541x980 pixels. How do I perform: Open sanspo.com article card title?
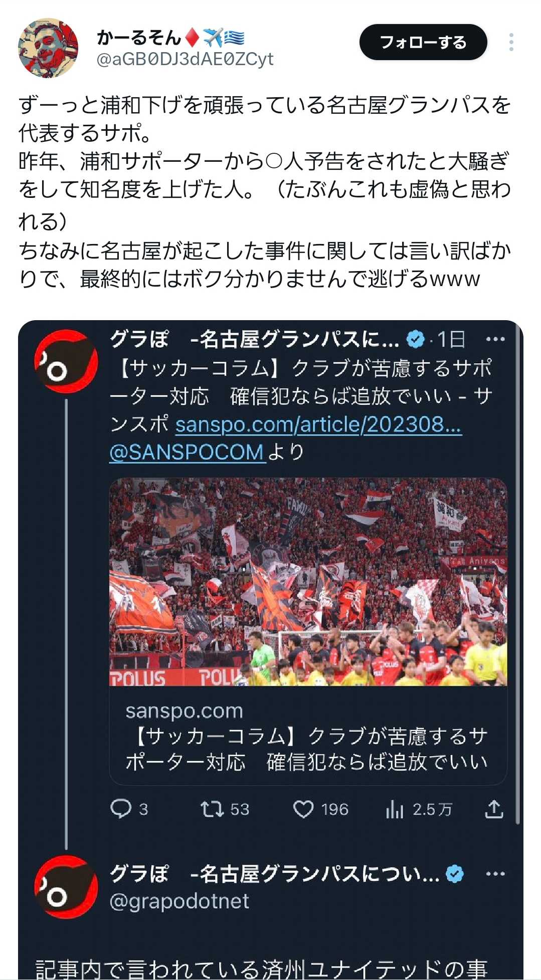pyautogui.click(x=307, y=749)
